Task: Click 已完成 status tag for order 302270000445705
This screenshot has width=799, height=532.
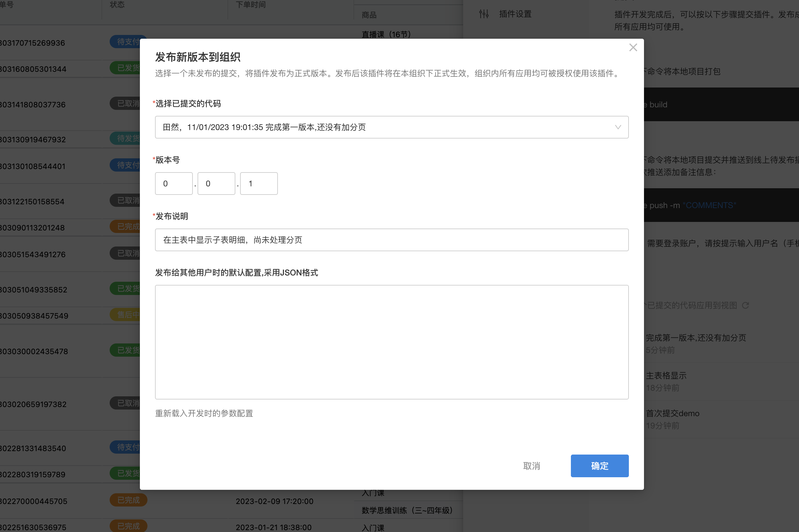Action: tap(128, 500)
